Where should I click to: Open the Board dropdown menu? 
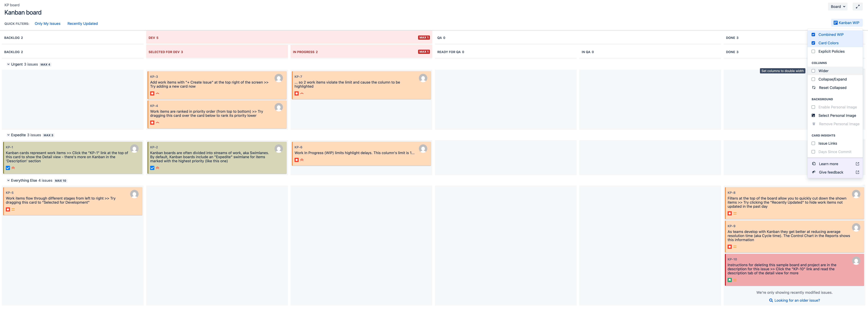(838, 7)
